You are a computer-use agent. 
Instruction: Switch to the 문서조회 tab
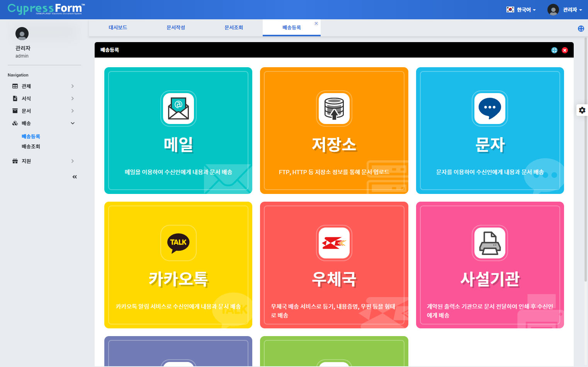tap(234, 28)
